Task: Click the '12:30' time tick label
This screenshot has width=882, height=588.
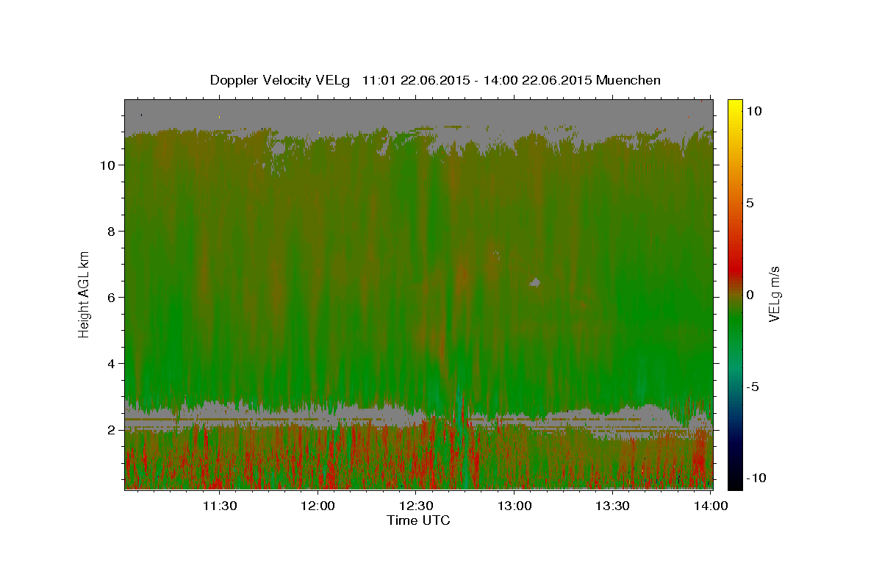Action: [x=416, y=506]
